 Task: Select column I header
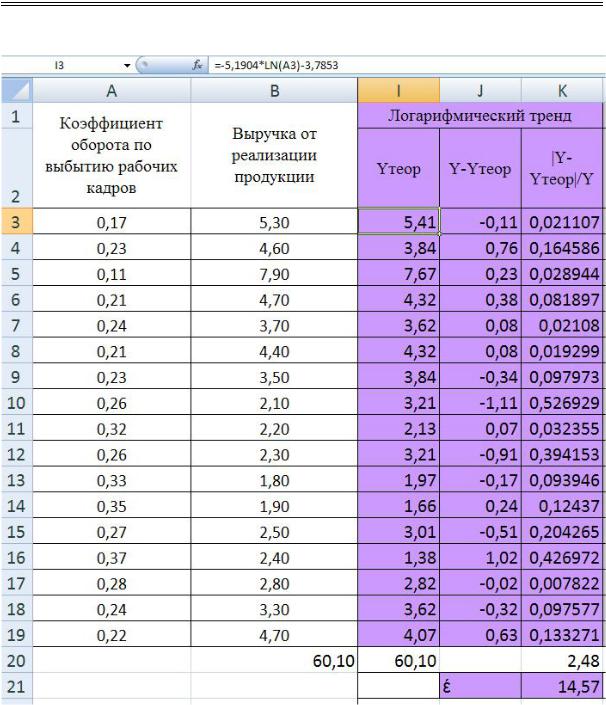pyautogui.click(x=399, y=91)
